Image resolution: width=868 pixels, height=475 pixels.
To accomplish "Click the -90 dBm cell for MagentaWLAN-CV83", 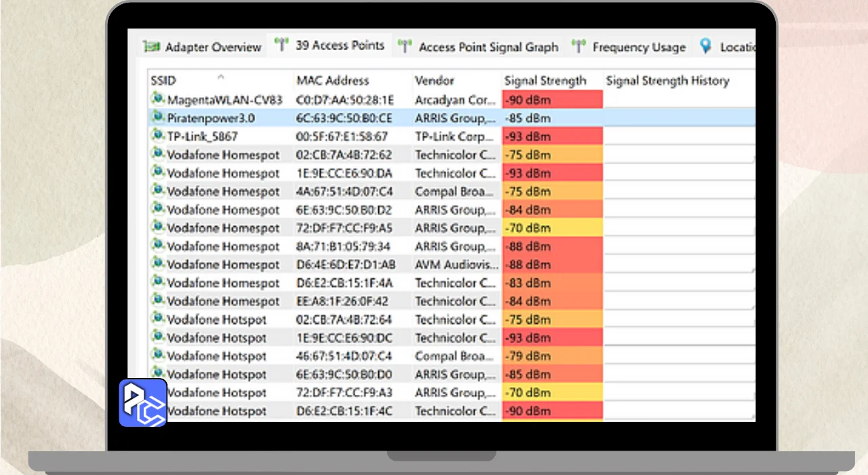I will click(552, 100).
